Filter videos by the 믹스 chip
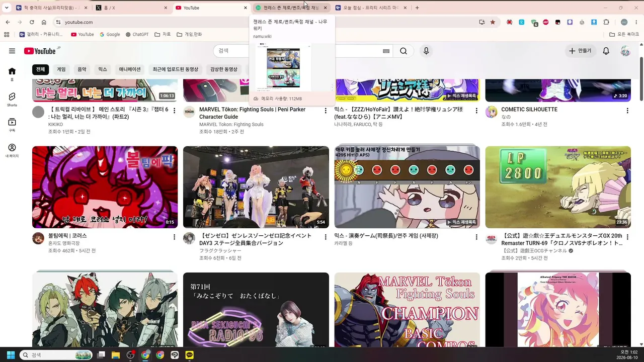The width and height of the screenshot is (644, 362). pos(103,69)
